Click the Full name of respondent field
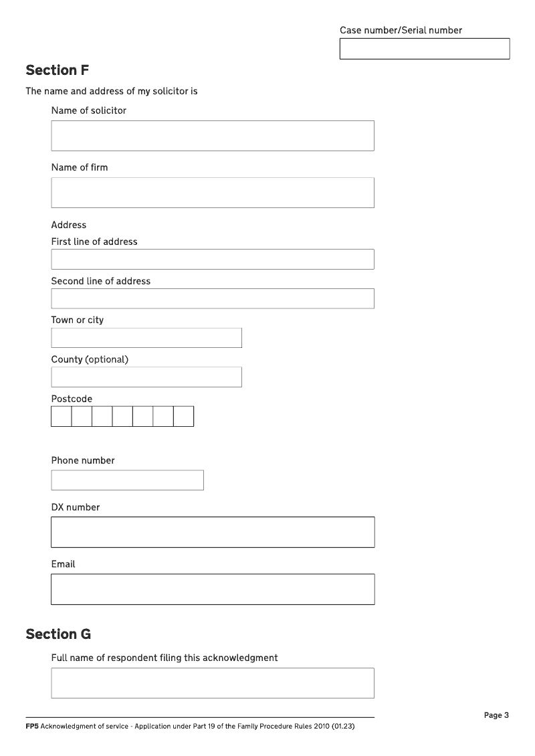The image size is (535, 756). (213, 683)
